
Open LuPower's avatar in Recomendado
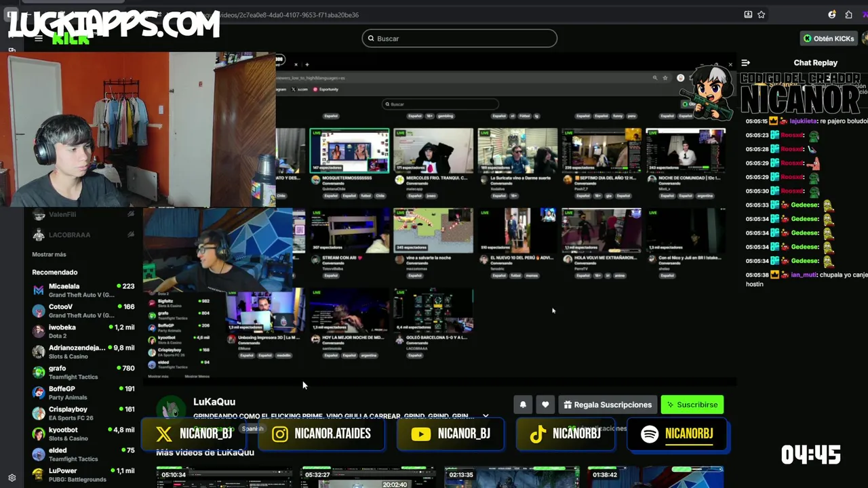point(39,474)
